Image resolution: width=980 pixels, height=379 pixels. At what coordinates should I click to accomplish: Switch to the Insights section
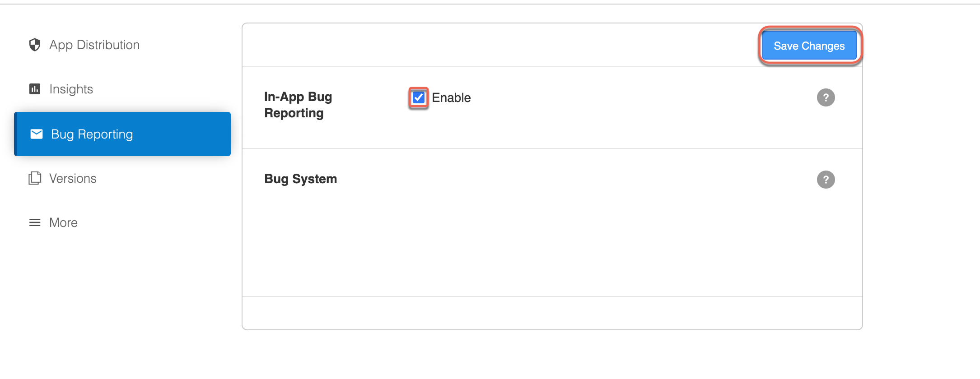(70, 88)
